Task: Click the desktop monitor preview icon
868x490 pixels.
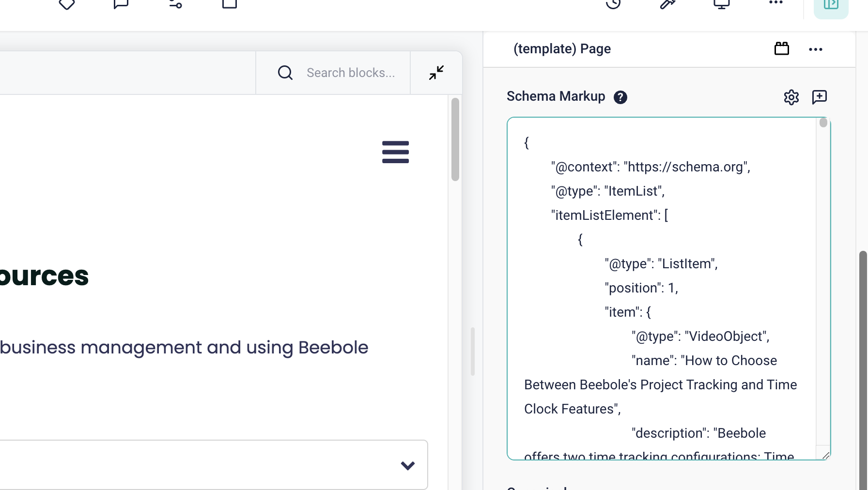Action: [x=722, y=4]
